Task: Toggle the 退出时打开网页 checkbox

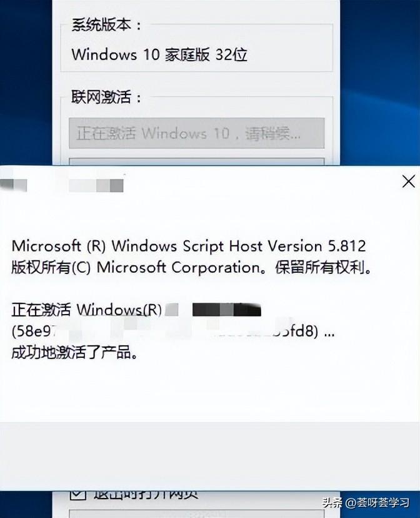Action: pos(78,495)
